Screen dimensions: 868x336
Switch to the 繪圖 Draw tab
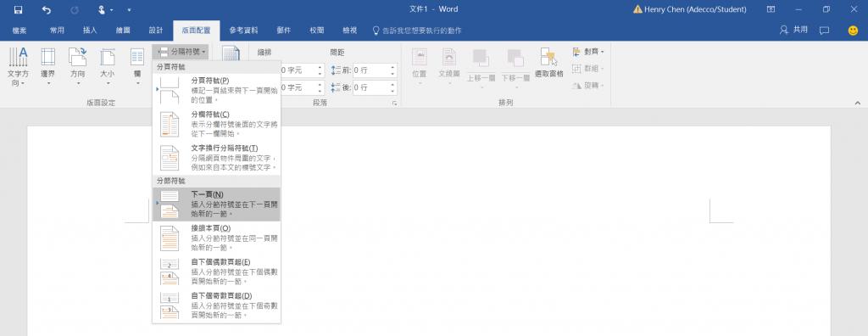pos(123,31)
